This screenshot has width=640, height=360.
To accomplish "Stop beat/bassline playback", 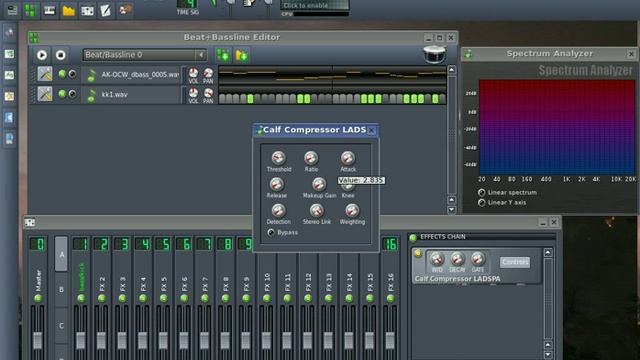I will pos(60,55).
